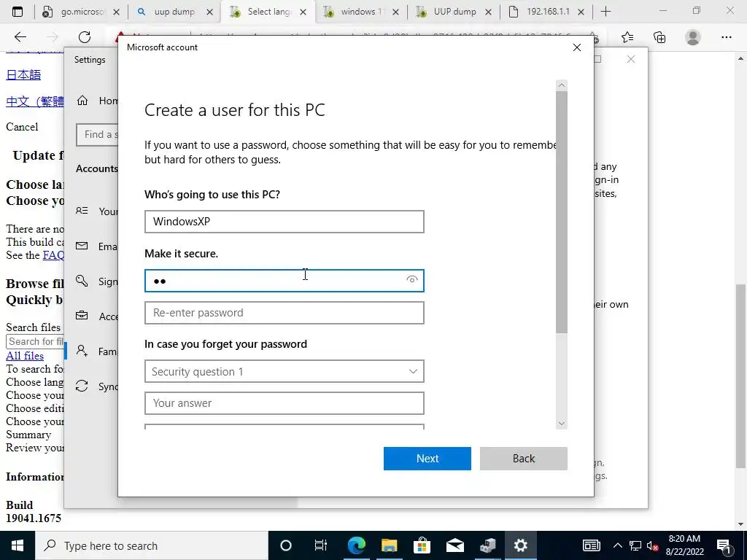
Task: Open the Security question 1 dropdown
Action: click(285, 371)
